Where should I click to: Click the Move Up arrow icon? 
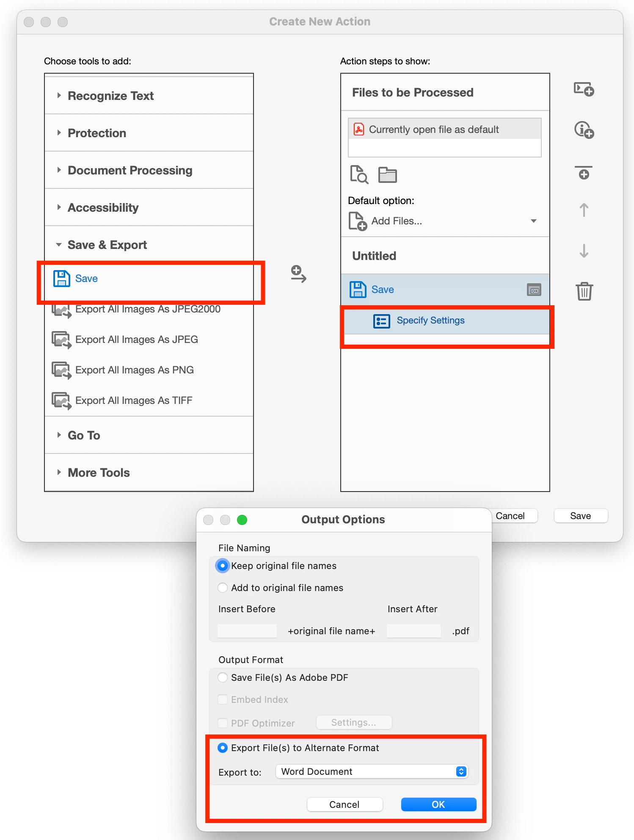584,210
